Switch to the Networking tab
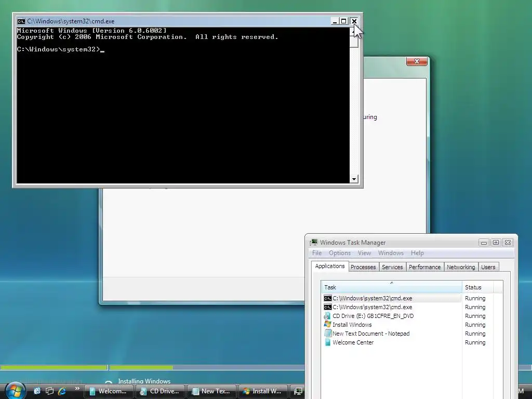This screenshot has width=532, height=399. pyautogui.click(x=461, y=267)
